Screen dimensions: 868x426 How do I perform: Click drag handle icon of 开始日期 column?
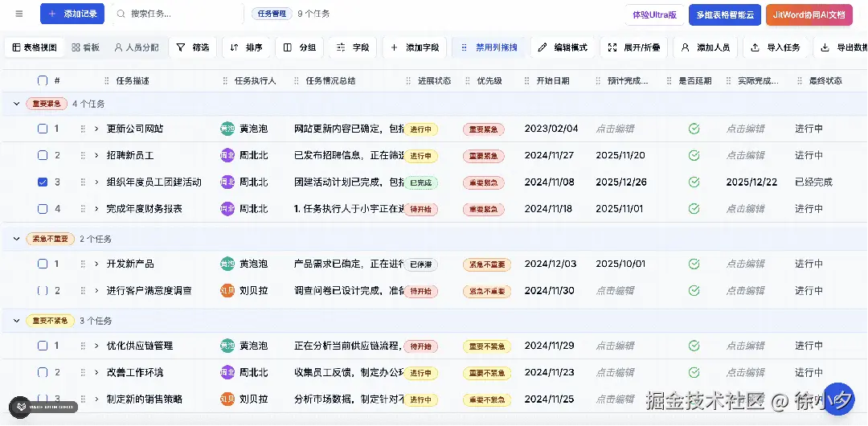527,81
